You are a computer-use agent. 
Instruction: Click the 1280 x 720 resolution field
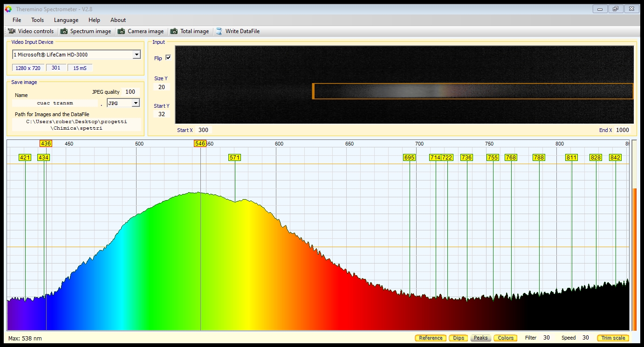(28, 68)
